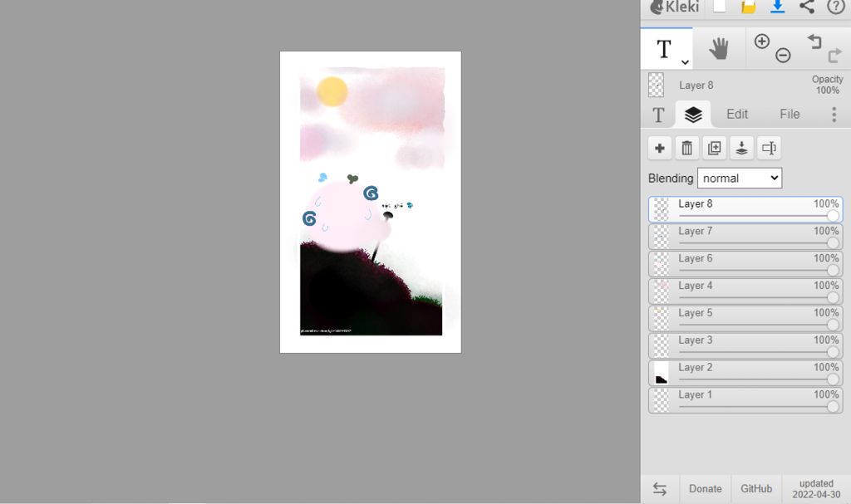Click the Layer 2 thumbnail preview

(661, 374)
